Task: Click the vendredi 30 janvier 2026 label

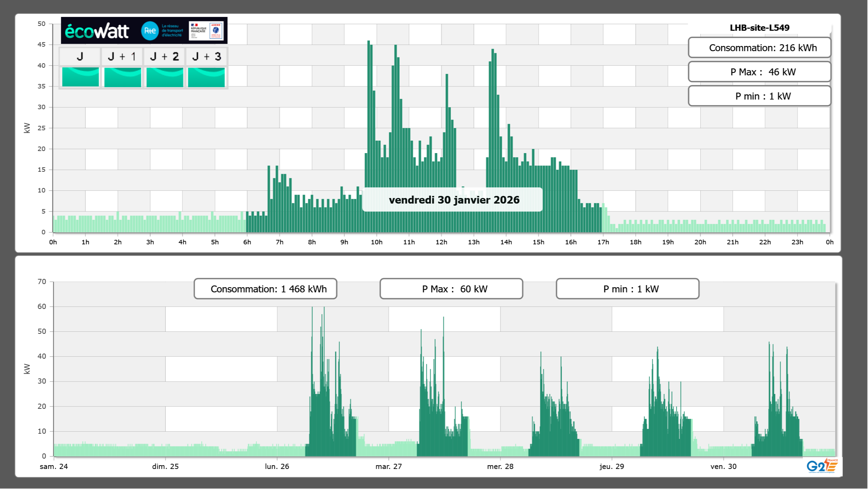Action: tap(454, 200)
